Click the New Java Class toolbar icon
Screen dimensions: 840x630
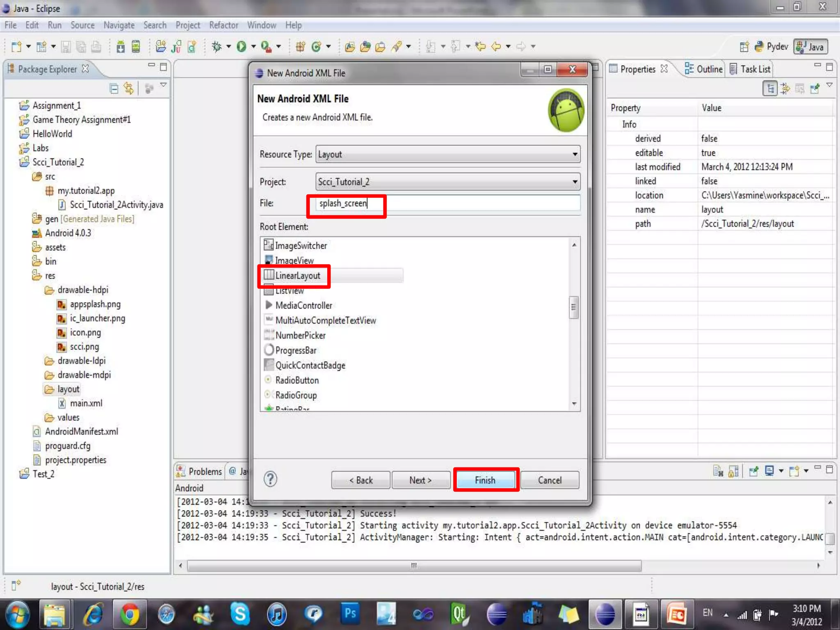[316, 47]
